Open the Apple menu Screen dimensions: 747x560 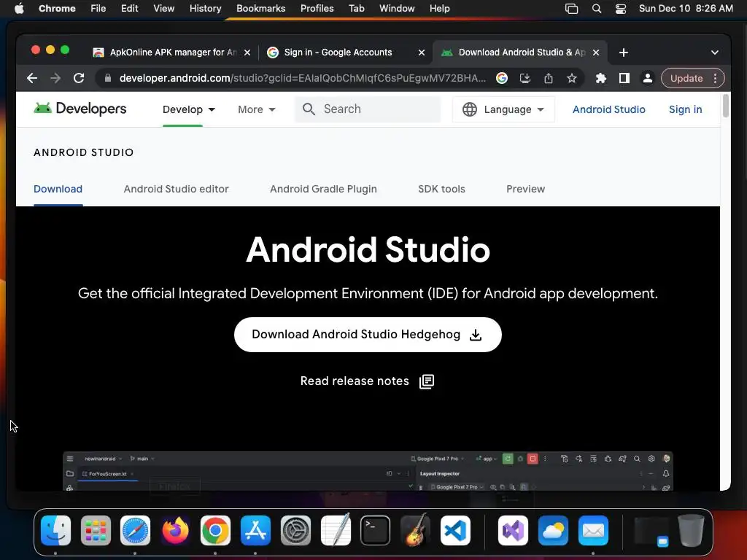(19, 9)
